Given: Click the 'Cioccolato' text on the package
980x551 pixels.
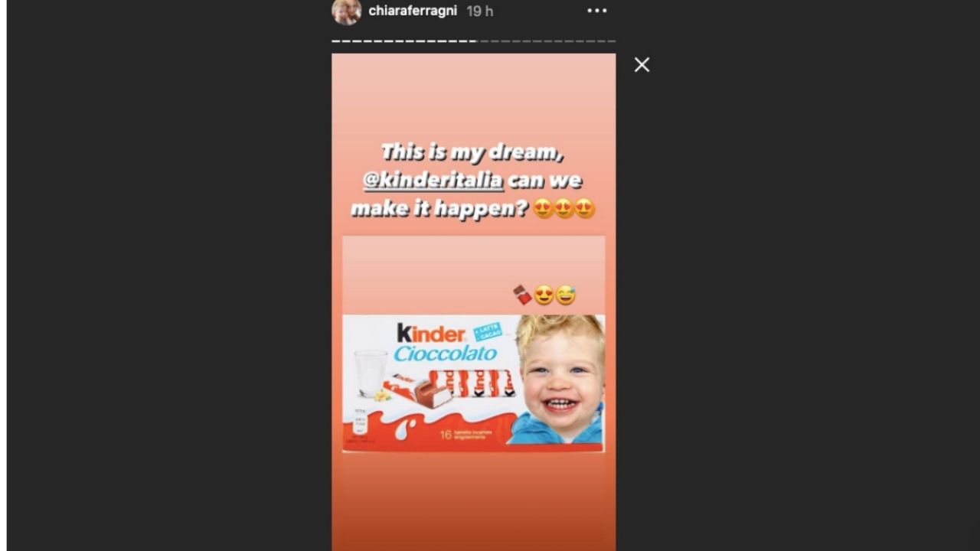Looking at the screenshot, I should click(446, 354).
